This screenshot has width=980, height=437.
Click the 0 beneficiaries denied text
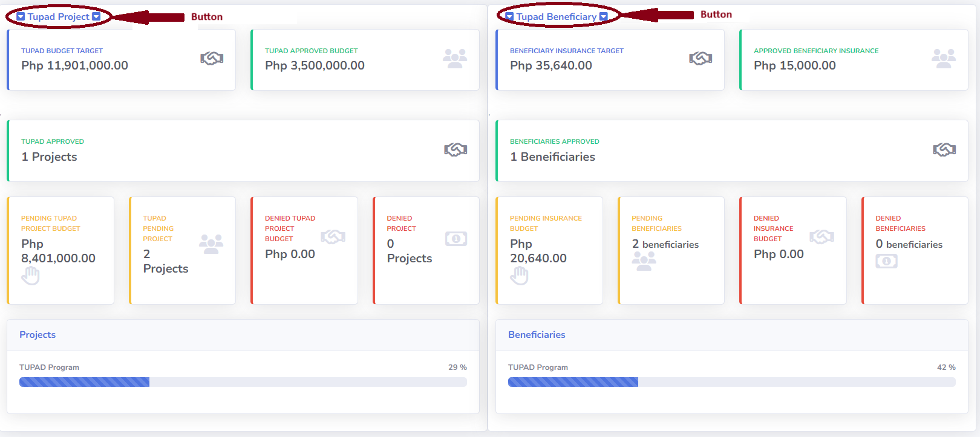point(909,244)
